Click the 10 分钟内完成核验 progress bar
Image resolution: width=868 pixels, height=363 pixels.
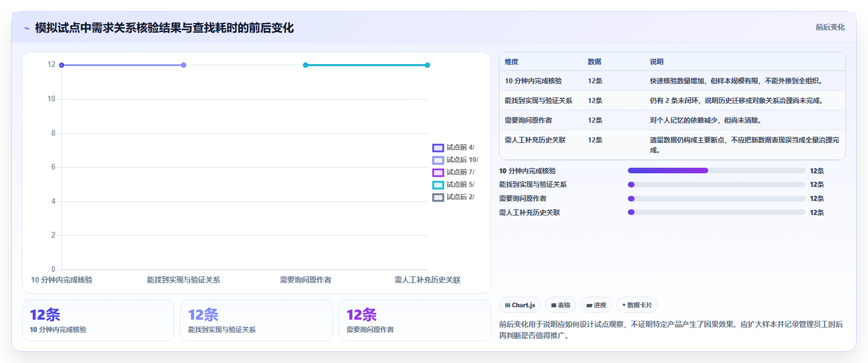(717, 171)
